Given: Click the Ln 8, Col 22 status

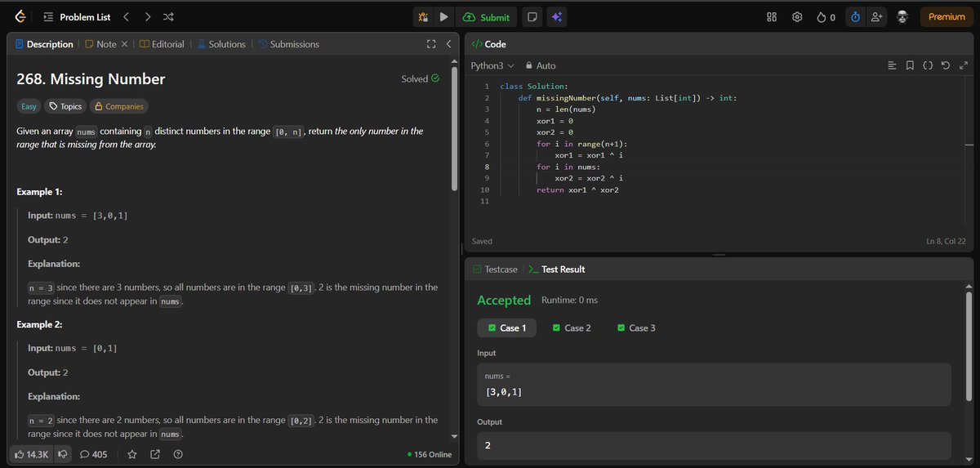Looking at the screenshot, I should [x=946, y=242].
